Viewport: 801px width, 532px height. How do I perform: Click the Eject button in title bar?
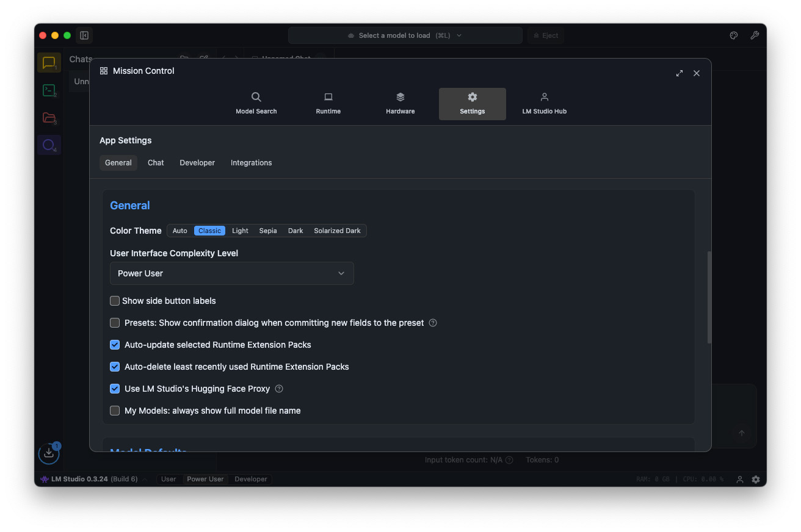[545, 35]
